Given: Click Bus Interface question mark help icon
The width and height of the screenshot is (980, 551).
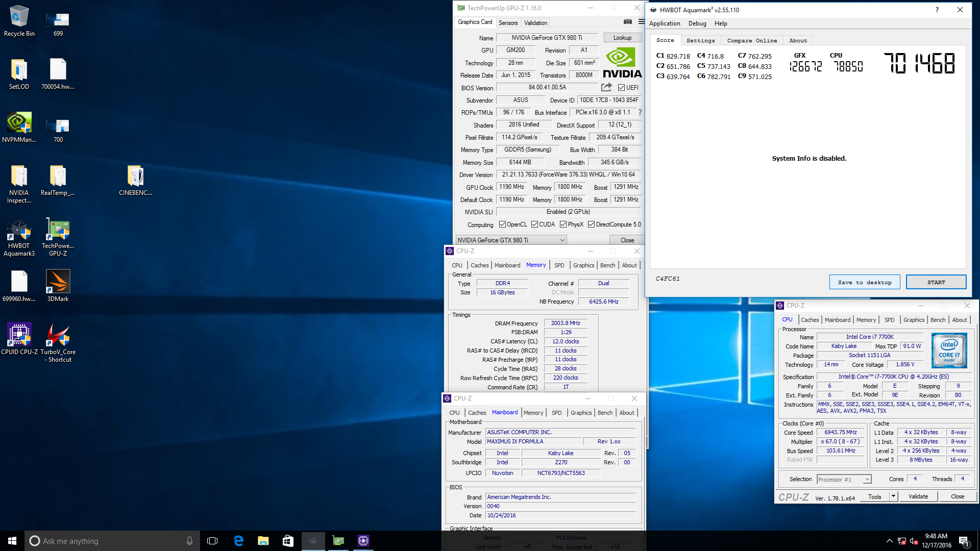Looking at the screenshot, I should click(x=640, y=112).
